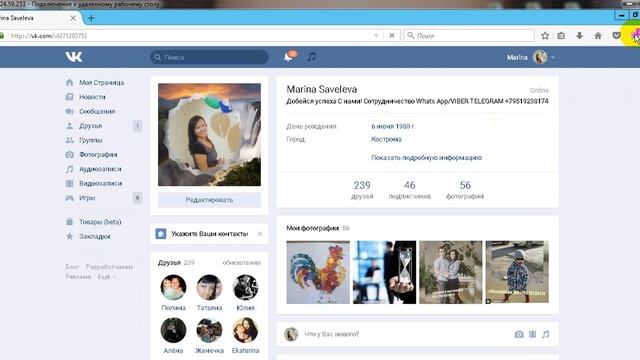Open the 239 друзей counter
This screenshot has height=360, width=640.
click(362, 190)
